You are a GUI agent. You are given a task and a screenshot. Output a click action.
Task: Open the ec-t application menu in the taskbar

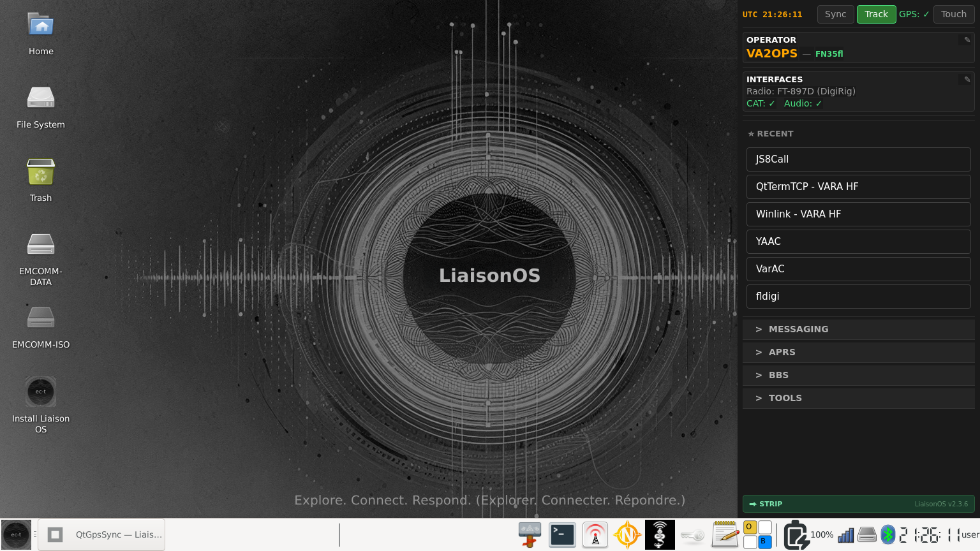pos(16,534)
